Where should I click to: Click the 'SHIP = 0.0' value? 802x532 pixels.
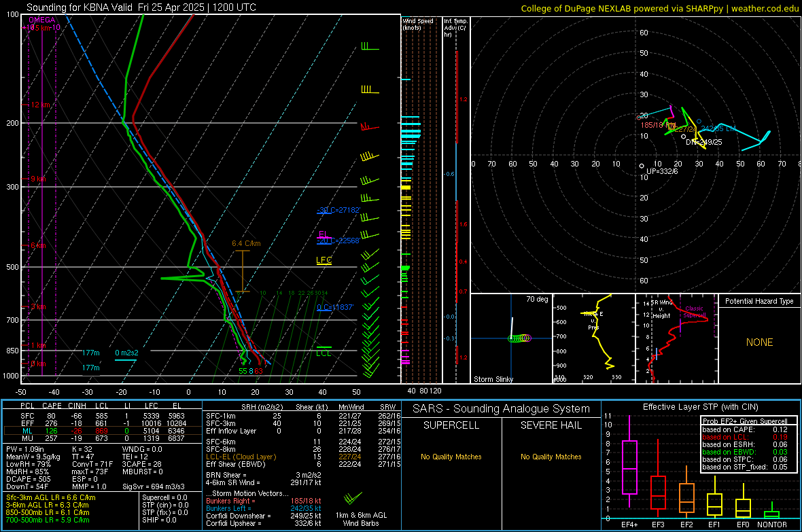tap(159, 520)
